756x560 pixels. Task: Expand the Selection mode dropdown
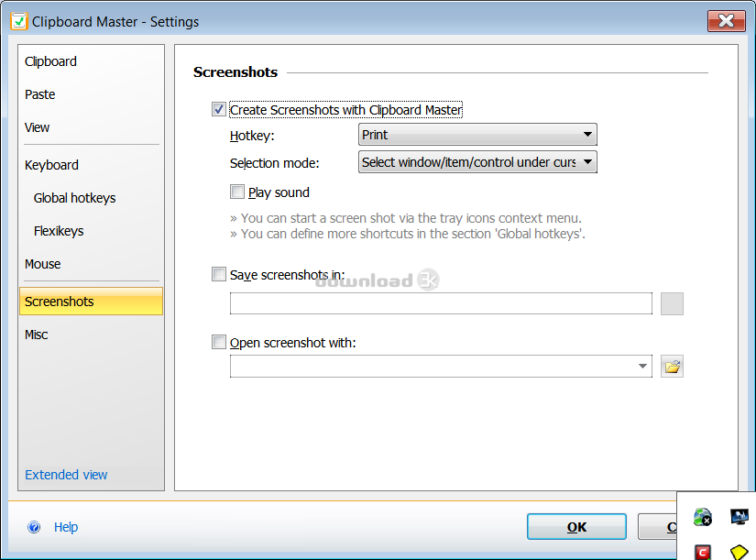coord(477,162)
